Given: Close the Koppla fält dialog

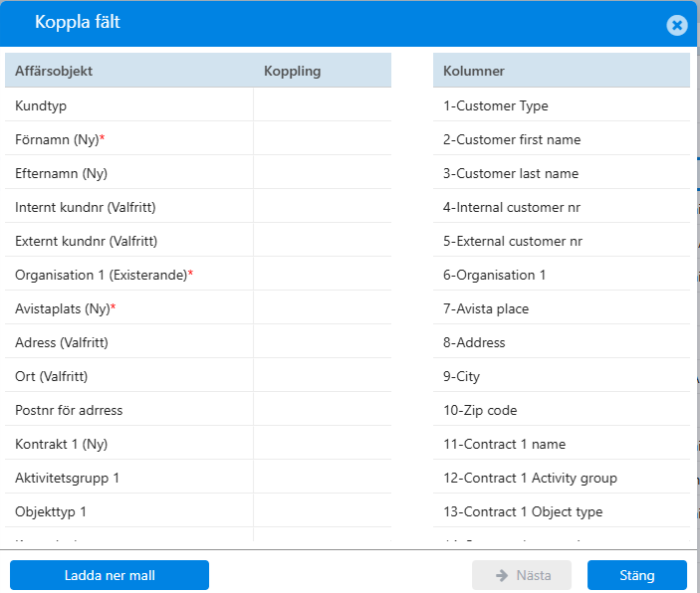Looking at the screenshot, I should [x=677, y=25].
